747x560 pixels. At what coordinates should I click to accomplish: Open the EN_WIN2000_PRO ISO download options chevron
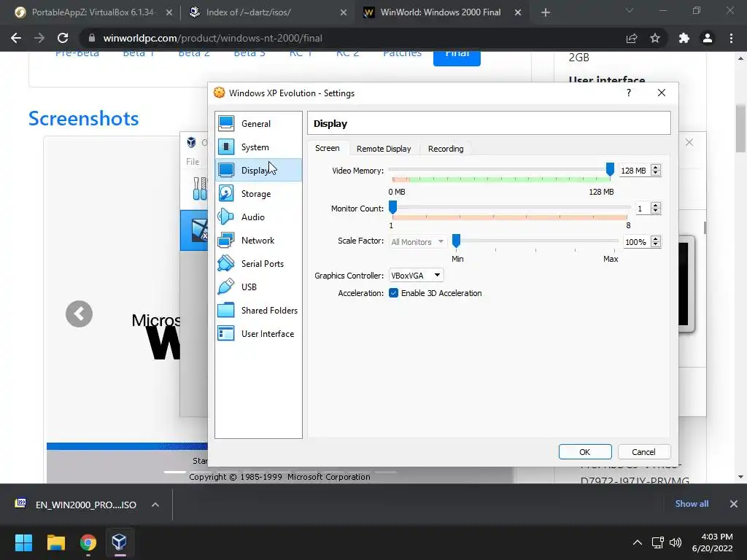[x=155, y=505]
